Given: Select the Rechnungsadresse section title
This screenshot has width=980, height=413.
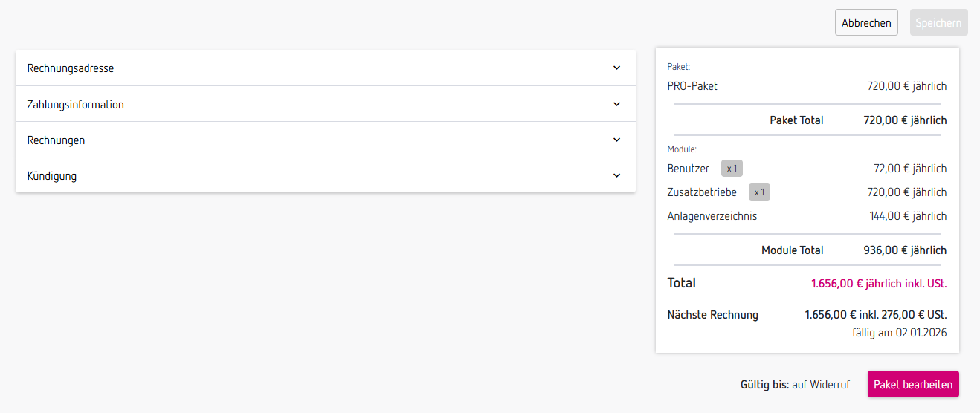Looking at the screenshot, I should [x=71, y=68].
